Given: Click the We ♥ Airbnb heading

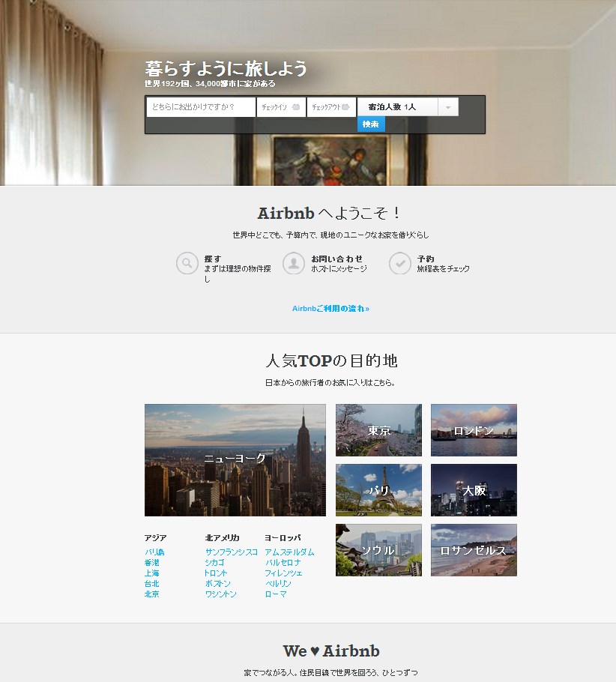Looking at the screenshot, I should [x=331, y=651].
